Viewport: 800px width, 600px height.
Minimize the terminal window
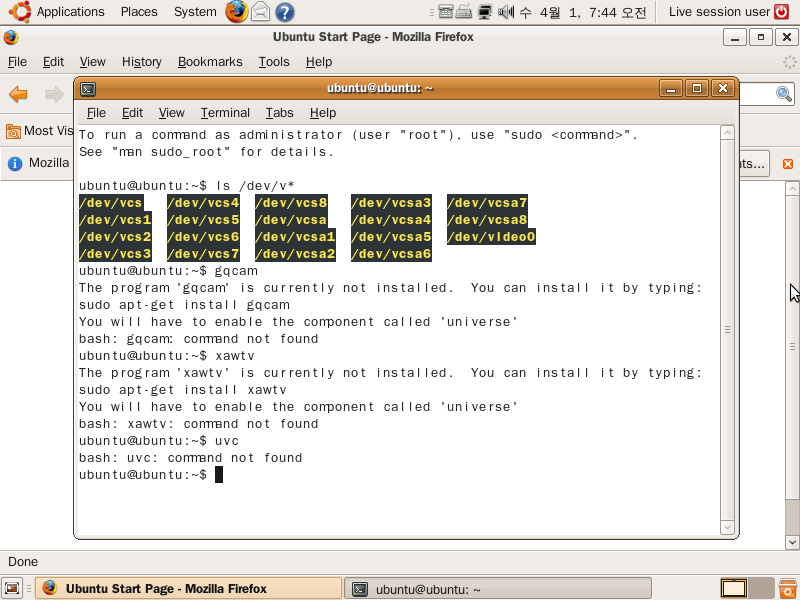pyautogui.click(x=671, y=89)
